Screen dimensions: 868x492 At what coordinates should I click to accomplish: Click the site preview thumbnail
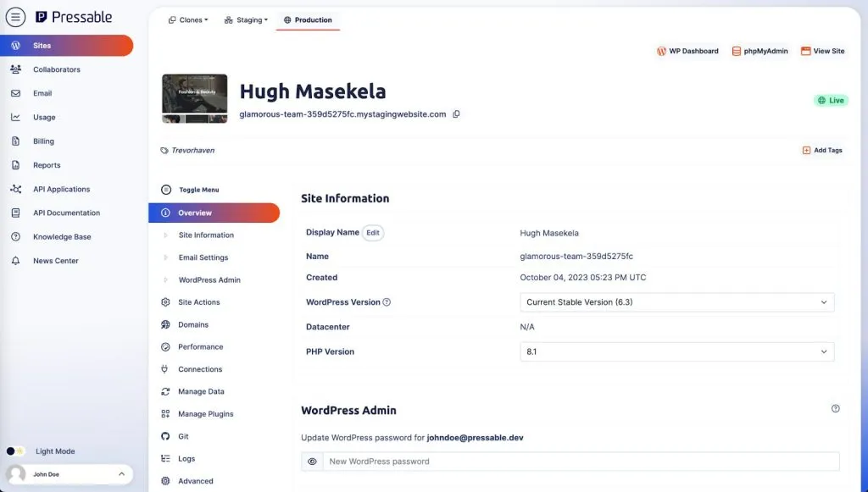(194, 98)
